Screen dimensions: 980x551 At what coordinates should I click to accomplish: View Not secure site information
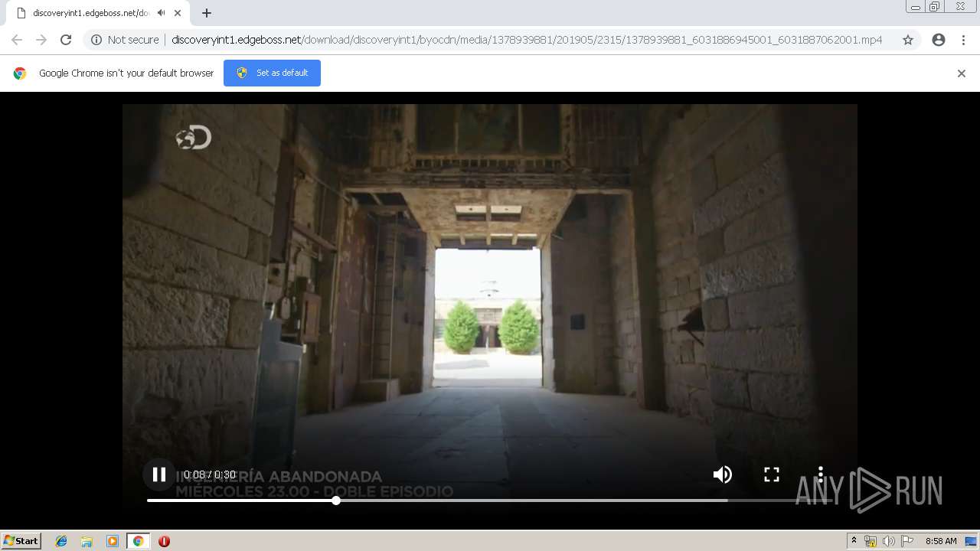[x=125, y=40]
